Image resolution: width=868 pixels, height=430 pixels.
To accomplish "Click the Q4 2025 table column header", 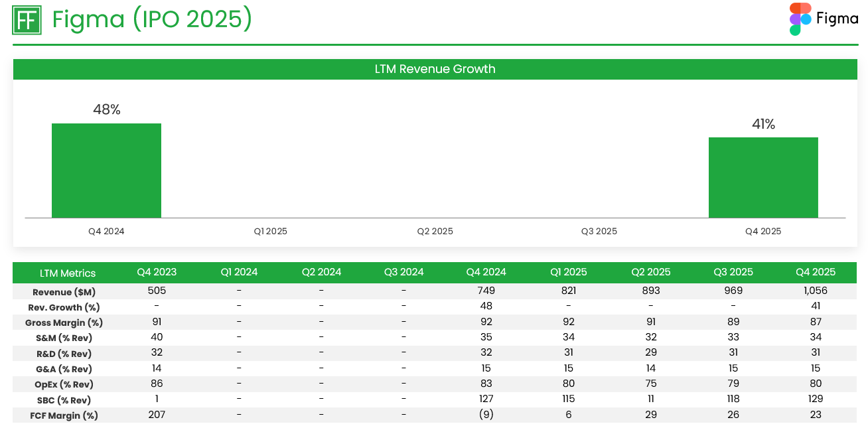I will [x=816, y=272].
